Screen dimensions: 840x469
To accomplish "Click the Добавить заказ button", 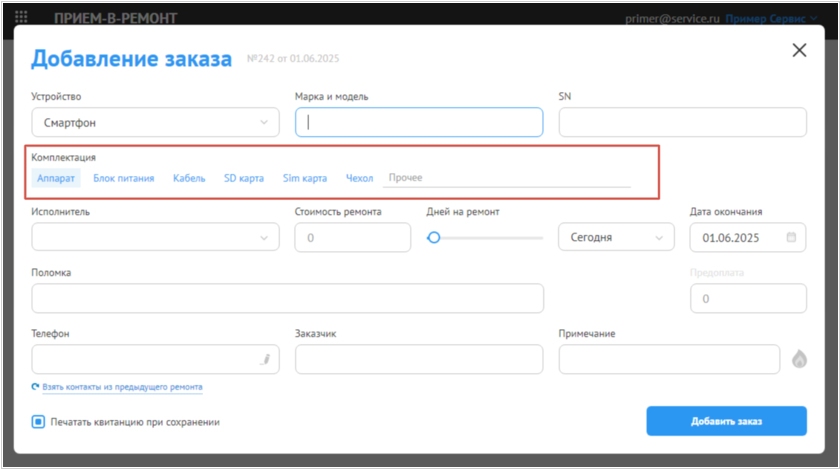I will 726,421.
